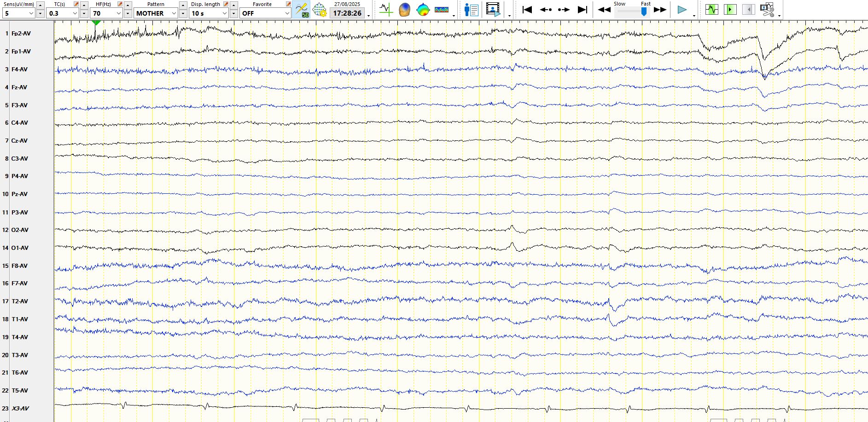Screen dimensions: 868x422
Task: Activate the waveform cursor measurement tool
Action: click(386, 10)
